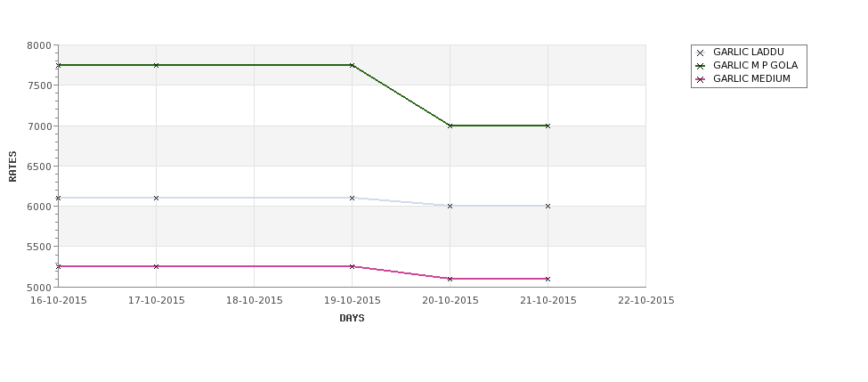
Task: Click the GARLIC M P GOLA legend marker
Action: [x=700, y=66]
